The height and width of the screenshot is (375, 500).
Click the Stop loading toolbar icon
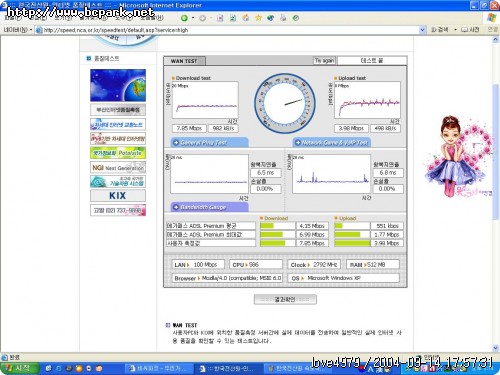point(220,18)
